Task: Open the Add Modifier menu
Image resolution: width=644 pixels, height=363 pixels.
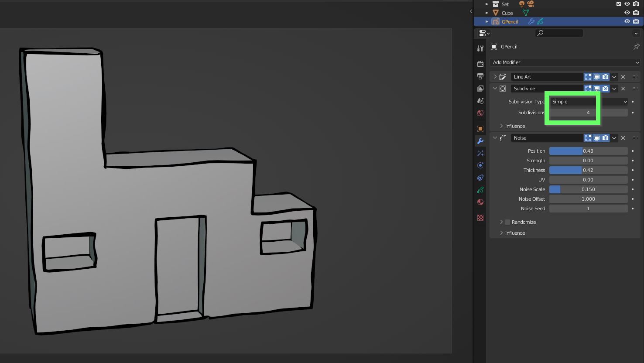Action: [565, 62]
